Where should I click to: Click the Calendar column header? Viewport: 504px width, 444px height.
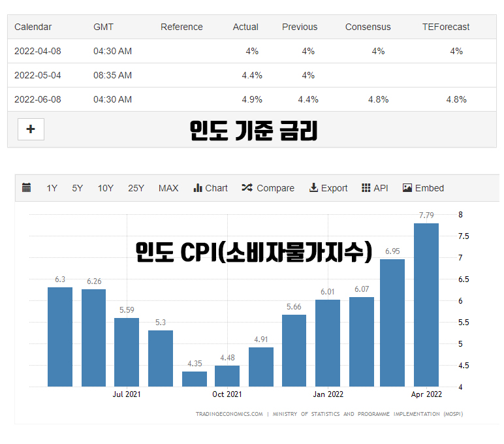33,27
